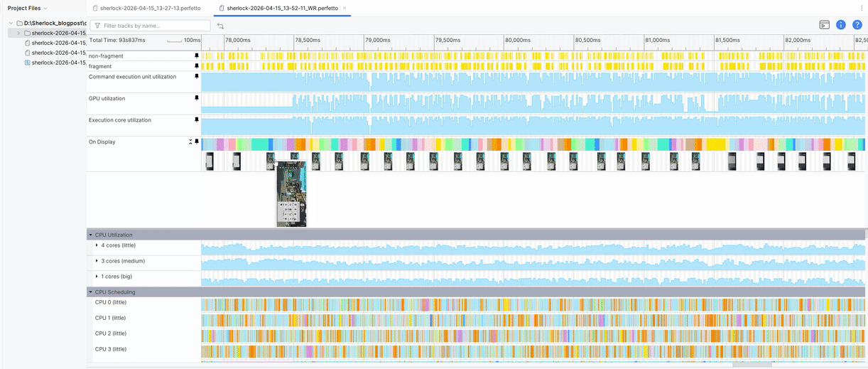The width and height of the screenshot is (868, 369).
Task: Click the fragment track label
Action: pos(100,66)
